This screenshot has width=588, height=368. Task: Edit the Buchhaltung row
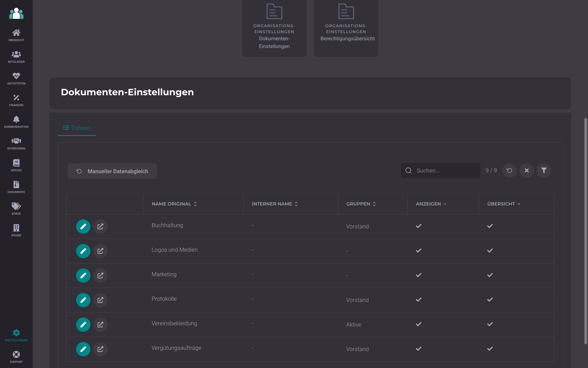point(83,227)
